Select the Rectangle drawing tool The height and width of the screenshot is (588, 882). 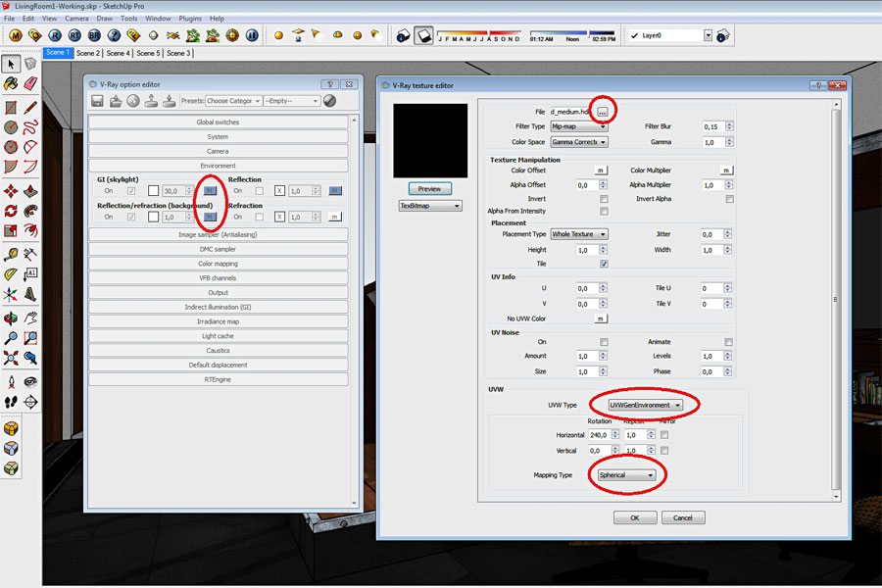pos(11,108)
